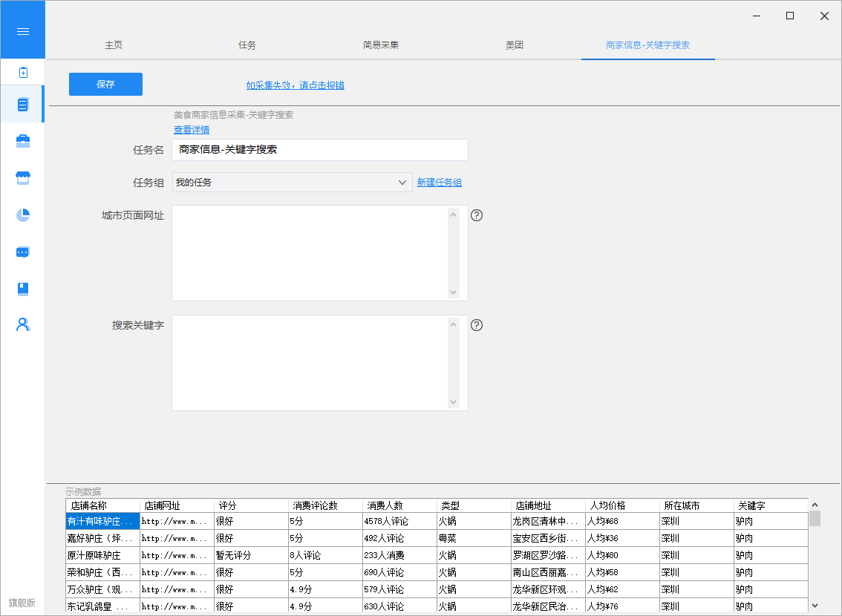
Task: Open the pie chart data icon
Action: (x=22, y=214)
